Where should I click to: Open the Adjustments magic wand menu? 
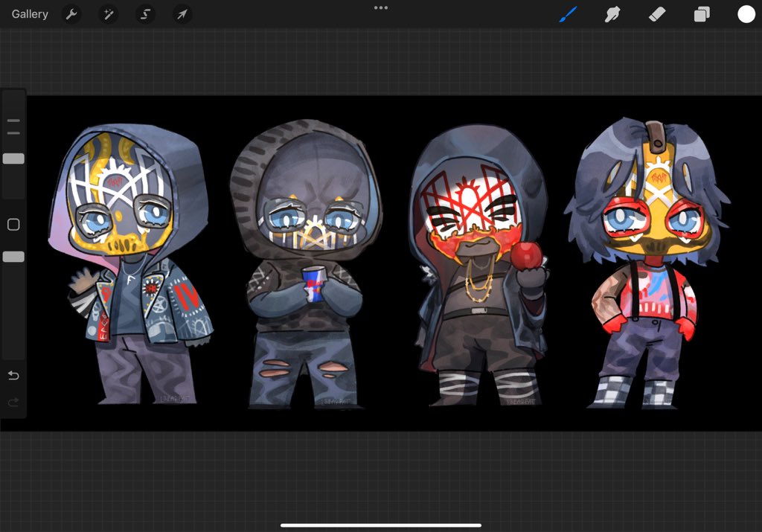pyautogui.click(x=109, y=14)
